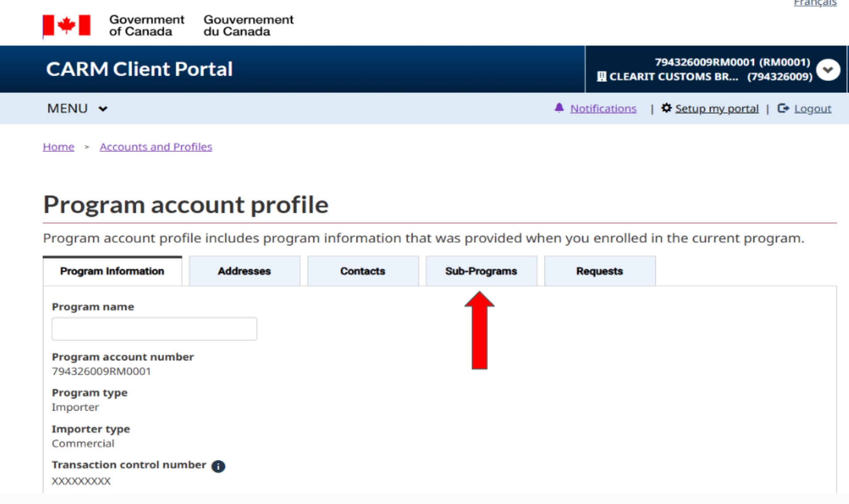Click the Logout link text
This screenshot has width=849, height=504.
(x=813, y=108)
